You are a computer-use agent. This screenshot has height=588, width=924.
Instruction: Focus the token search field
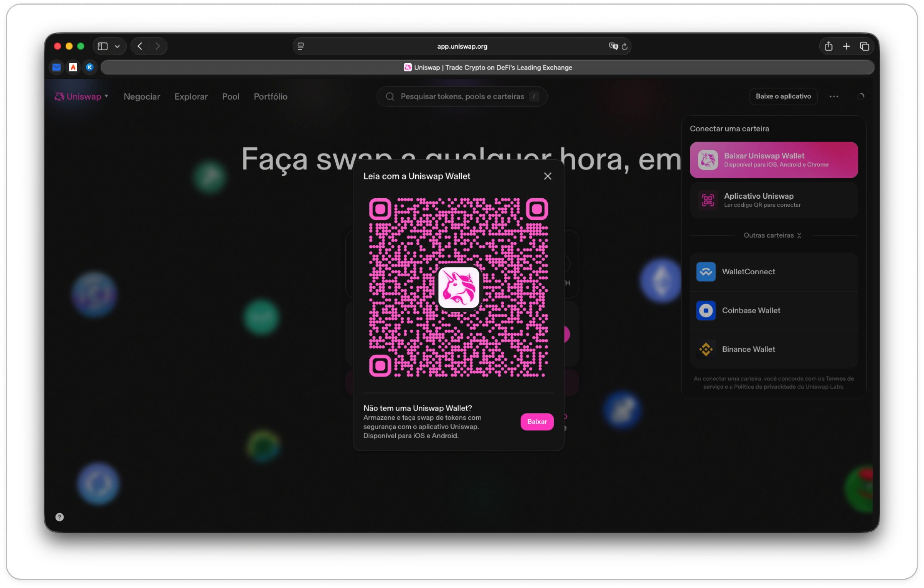462,96
